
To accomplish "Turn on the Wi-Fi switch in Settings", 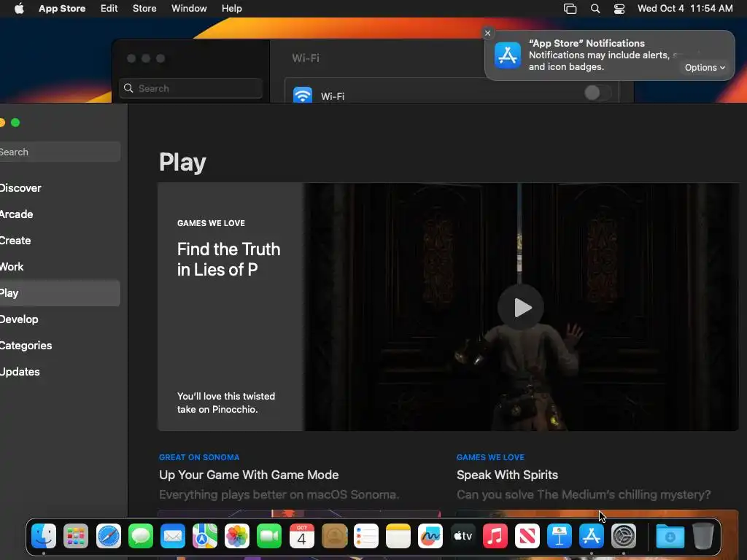I will click(598, 93).
